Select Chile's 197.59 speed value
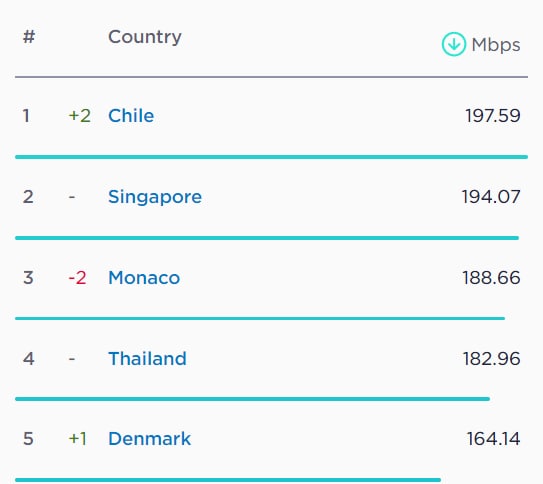The width and height of the screenshot is (543, 484). pos(492,116)
